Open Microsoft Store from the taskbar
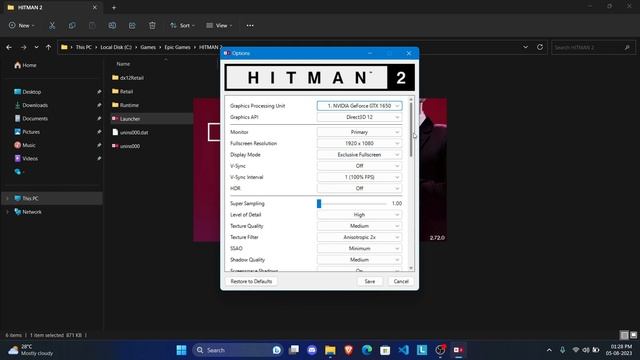This screenshot has height=360, width=640. point(385,350)
